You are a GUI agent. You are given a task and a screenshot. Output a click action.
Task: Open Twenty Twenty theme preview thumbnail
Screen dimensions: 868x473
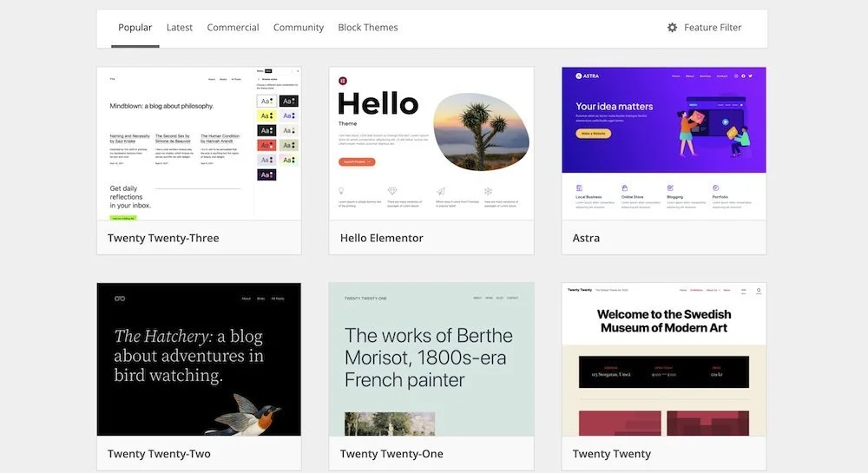(664, 359)
